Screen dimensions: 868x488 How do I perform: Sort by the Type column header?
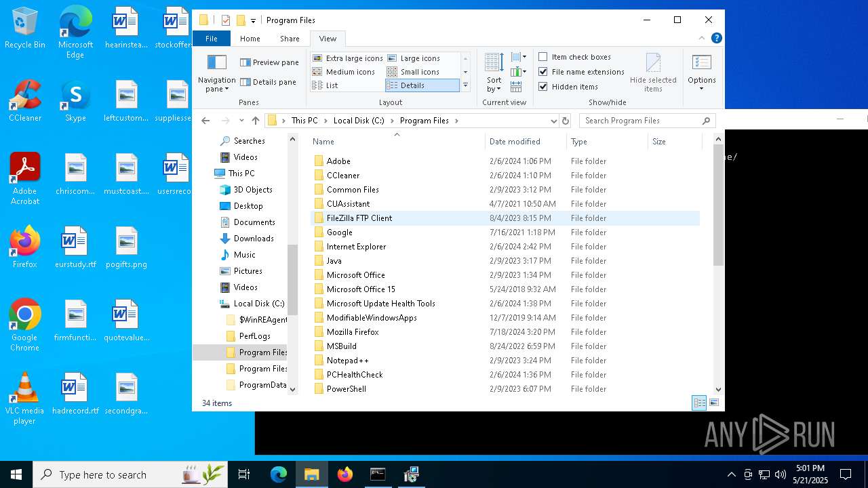tap(608, 142)
